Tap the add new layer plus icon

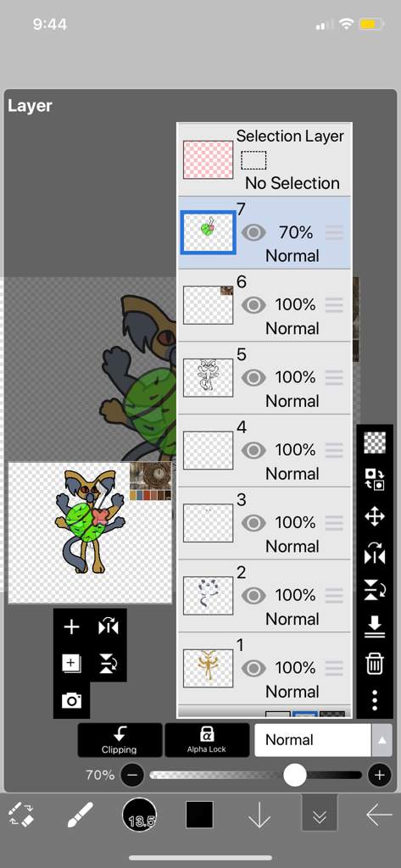pyautogui.click(x=71, y=627)
